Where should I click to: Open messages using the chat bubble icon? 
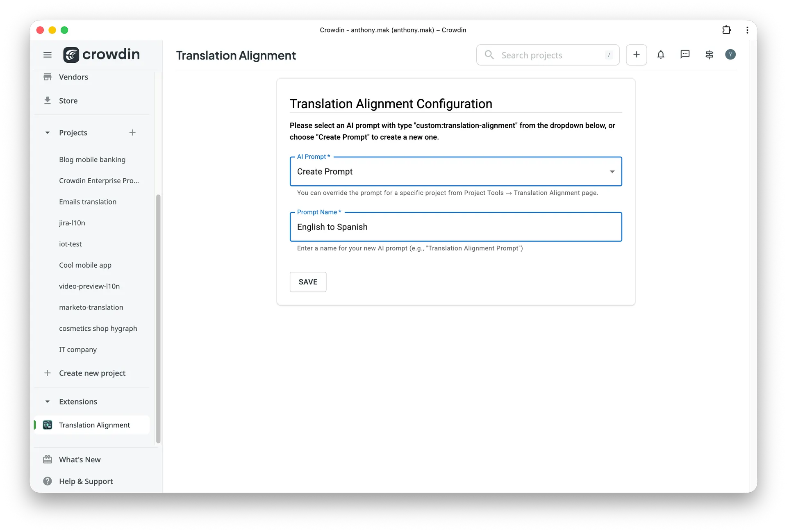point(685,55)
